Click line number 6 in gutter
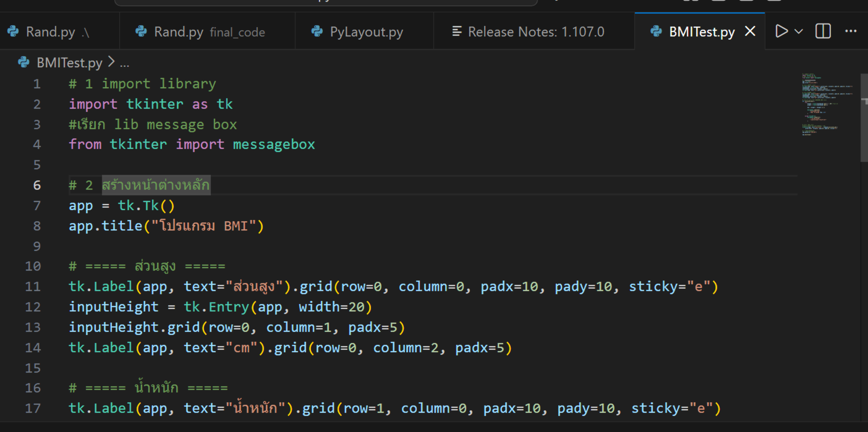 click(37, 185)
